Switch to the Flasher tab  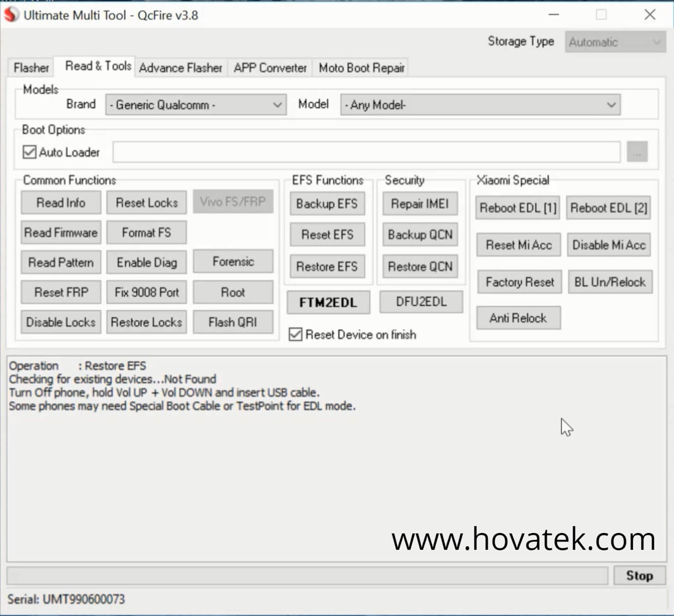tap(31, 68)
